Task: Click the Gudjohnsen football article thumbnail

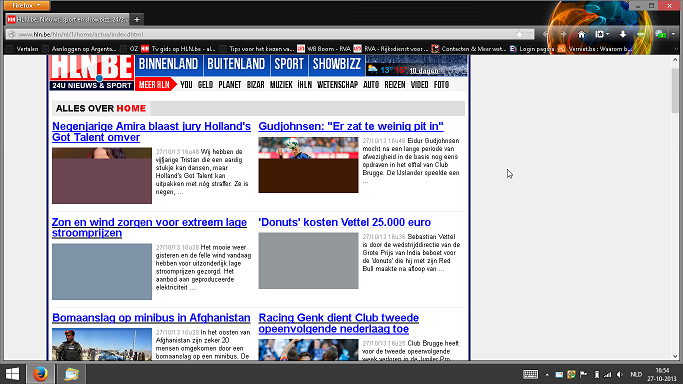Action: (308, 165)
